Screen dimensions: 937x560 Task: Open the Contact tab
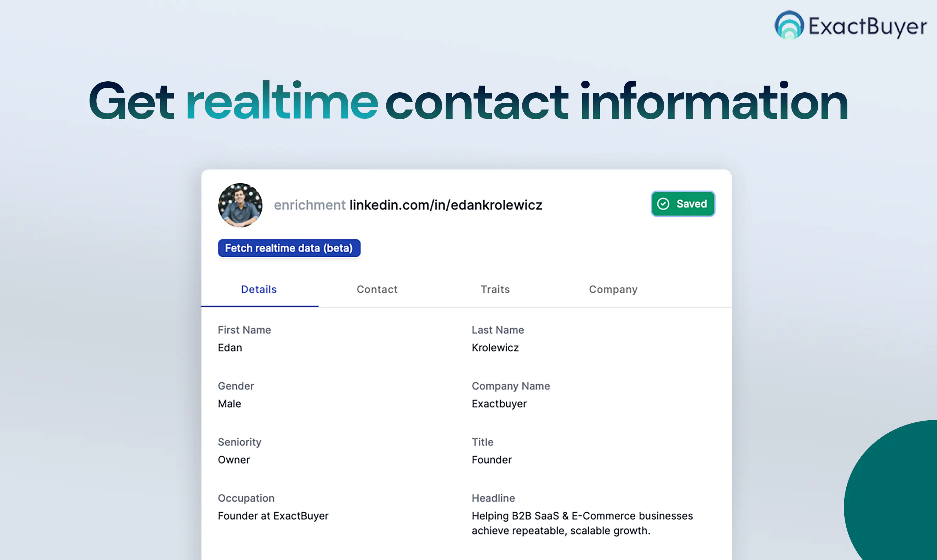pos(377,289)
